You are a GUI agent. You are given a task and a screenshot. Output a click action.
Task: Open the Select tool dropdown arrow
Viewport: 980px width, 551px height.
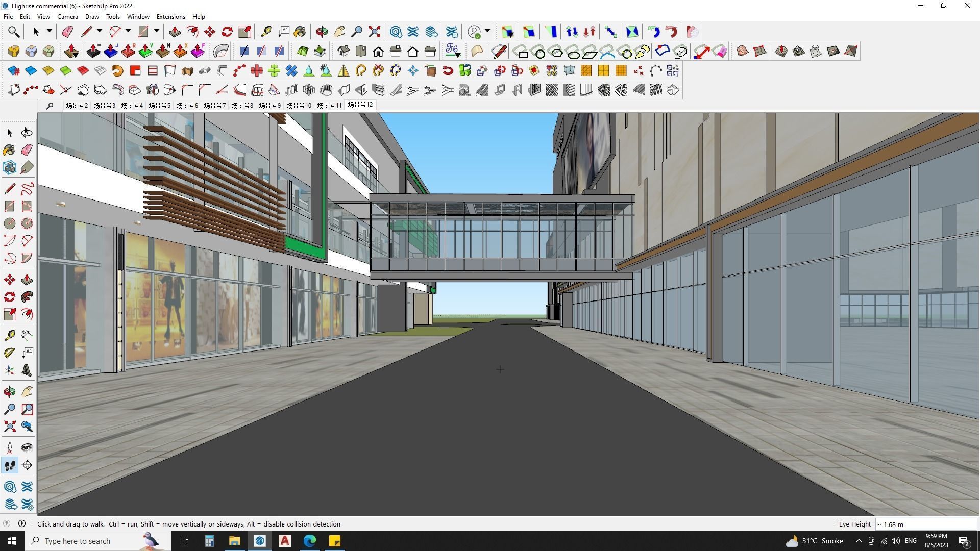pos(50,31)
